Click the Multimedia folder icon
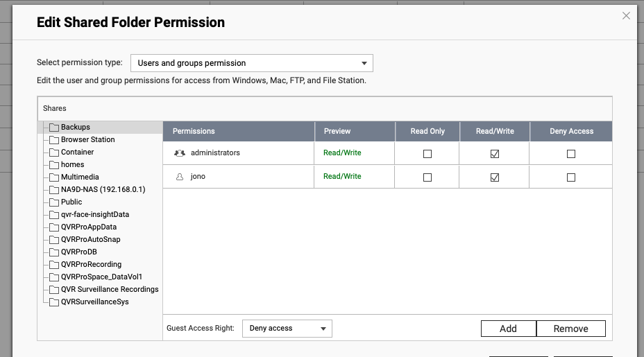Viewport: 644px width, 357px height. pyautogui.click(x=54, y=177)
